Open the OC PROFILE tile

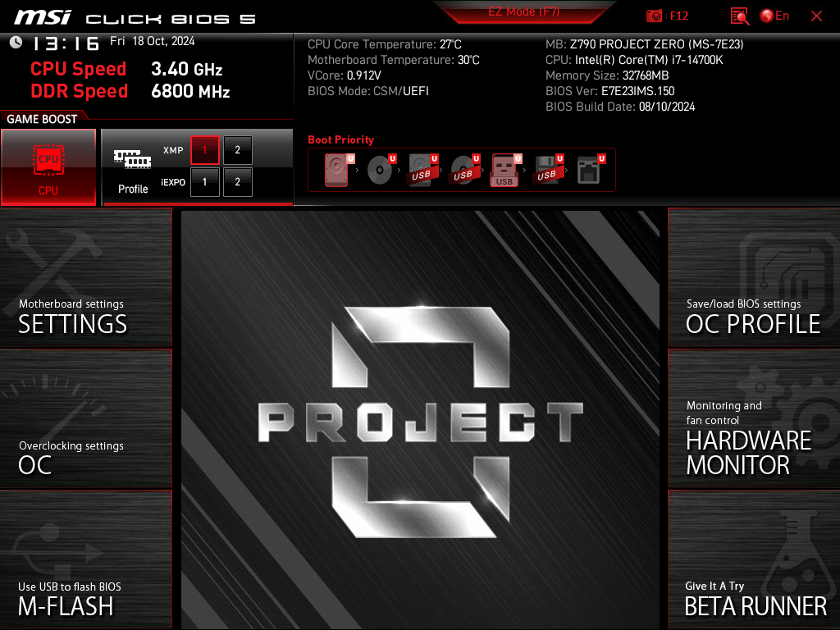pos(754,277)
